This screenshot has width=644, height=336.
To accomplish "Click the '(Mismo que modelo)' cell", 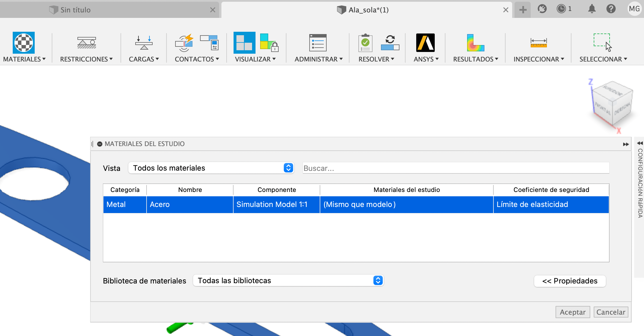I will (407, 204).
